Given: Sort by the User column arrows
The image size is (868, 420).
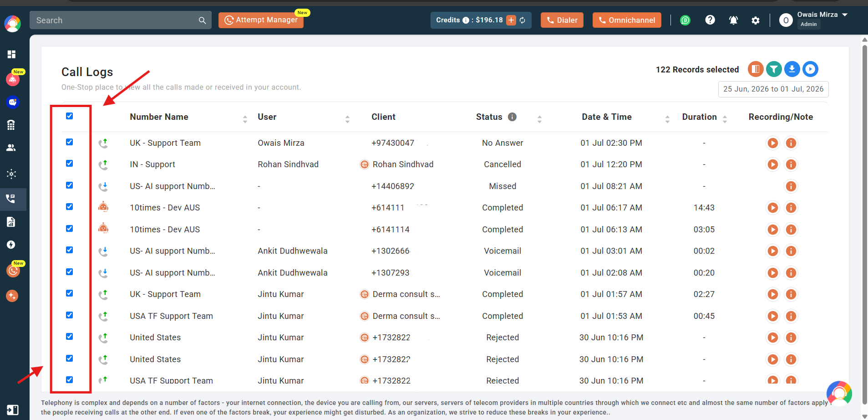Looking at the screenshot, I should [347, 119].
